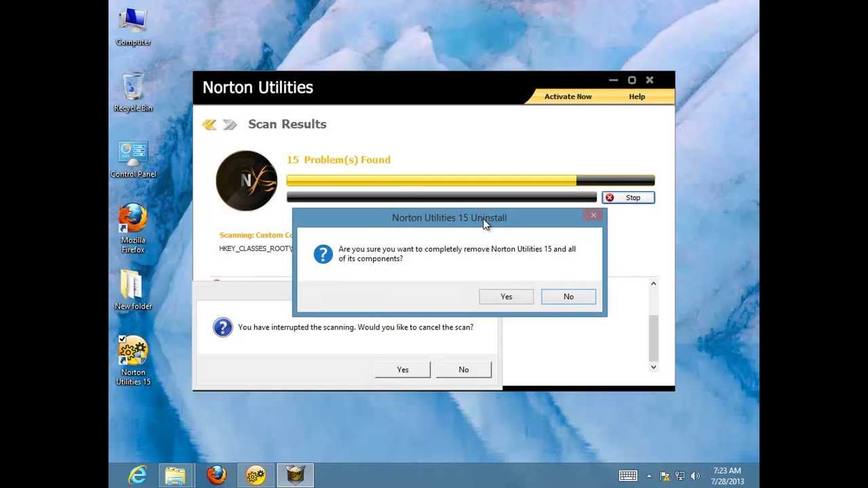This screenshot has width=868, height=488.
Task: Open Norton Utilities 15 desktop shortcut
Action: 133,361
